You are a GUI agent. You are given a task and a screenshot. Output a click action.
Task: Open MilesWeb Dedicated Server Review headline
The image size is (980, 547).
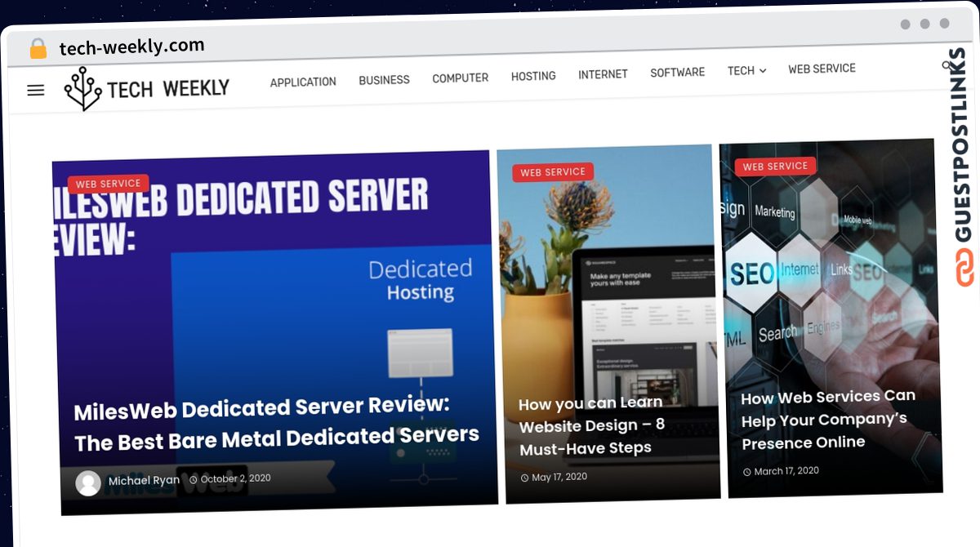click(275, 424)
